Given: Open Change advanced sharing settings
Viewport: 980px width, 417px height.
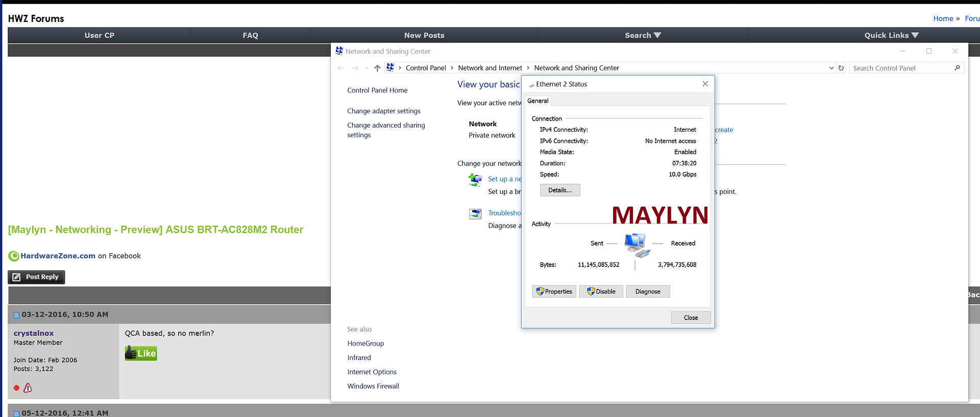Looking at the screenshot, I should [x=386, y=130].
